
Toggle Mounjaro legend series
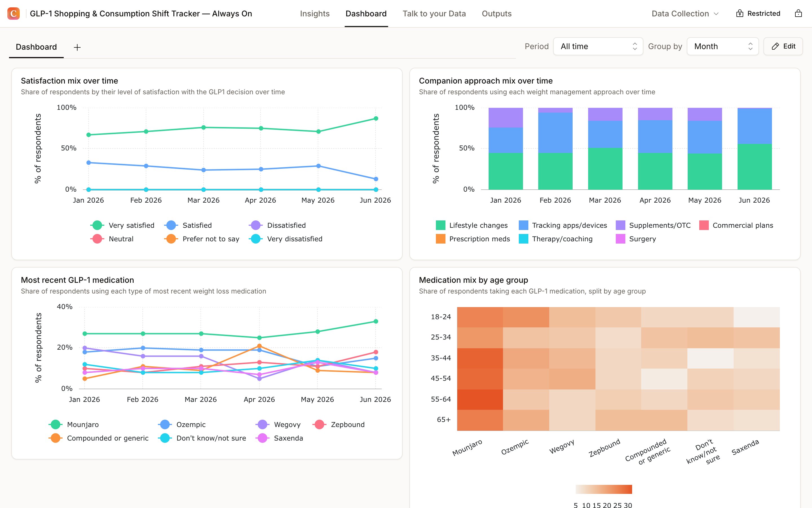pos(74,424)
